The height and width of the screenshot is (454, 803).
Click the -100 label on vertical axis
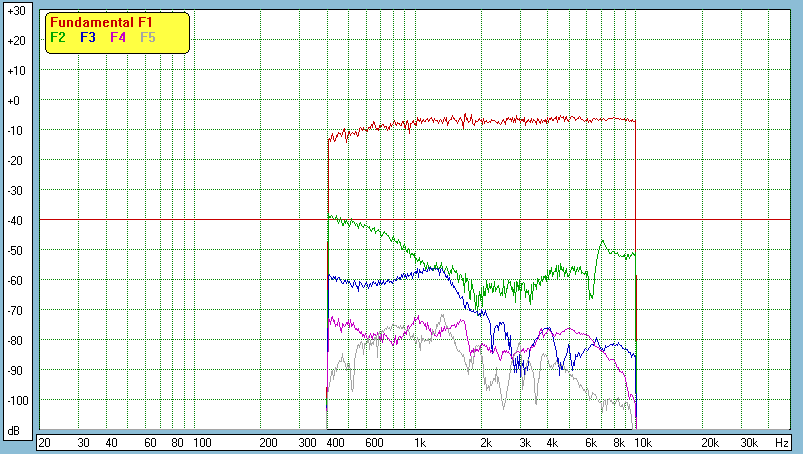pos(15,401)
